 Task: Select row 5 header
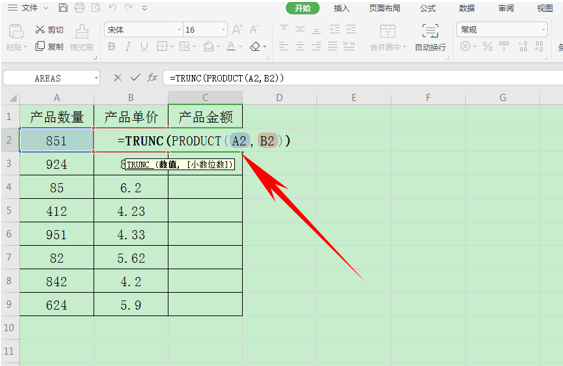(9, 210)
